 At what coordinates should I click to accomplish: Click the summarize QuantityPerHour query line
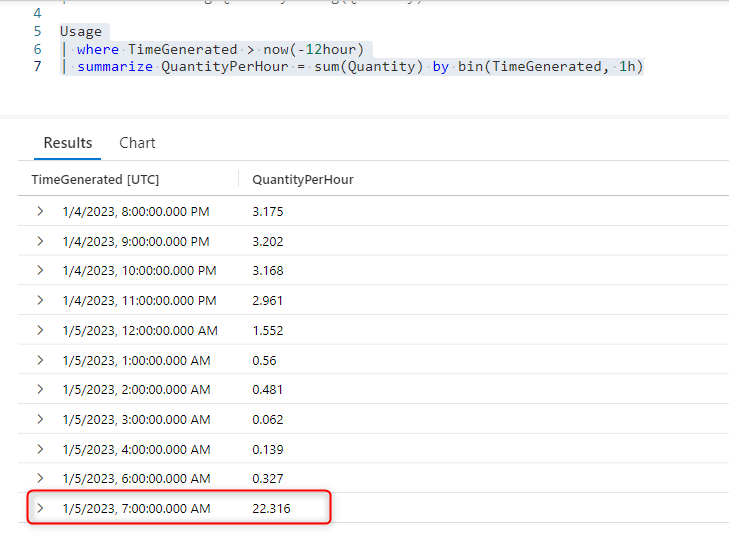tap(360, 67)
